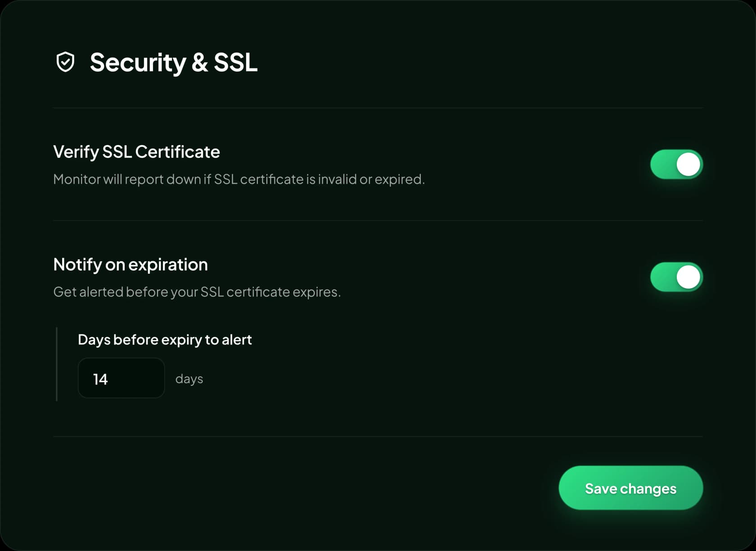Click the Security & SSL heading
The width and height of the screenshot is (756, 551).
tap(174, 63)
